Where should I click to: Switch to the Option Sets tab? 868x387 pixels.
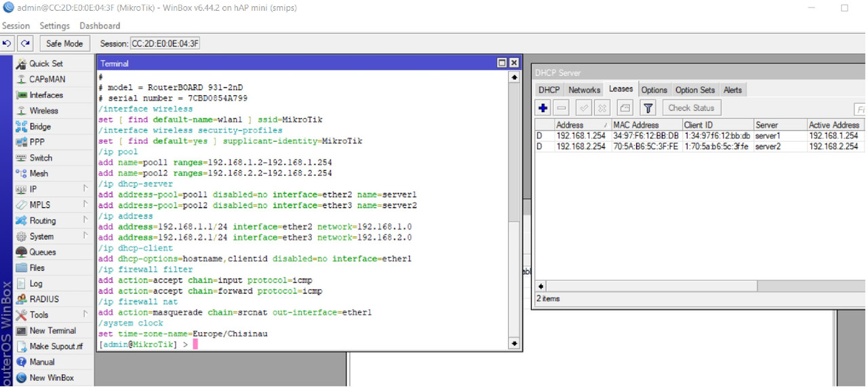(x=695, y=90)
